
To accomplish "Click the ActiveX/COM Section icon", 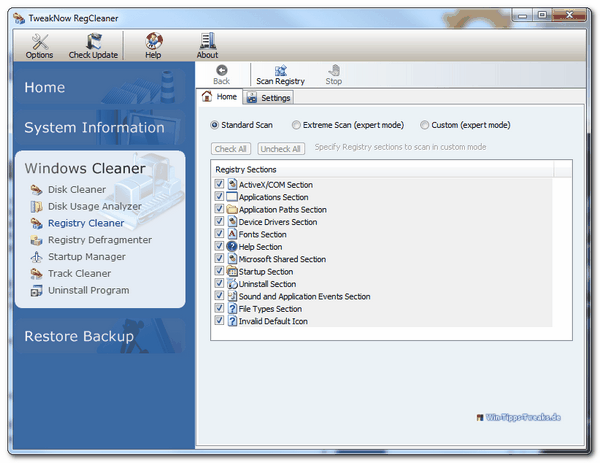I will (232, 184).
